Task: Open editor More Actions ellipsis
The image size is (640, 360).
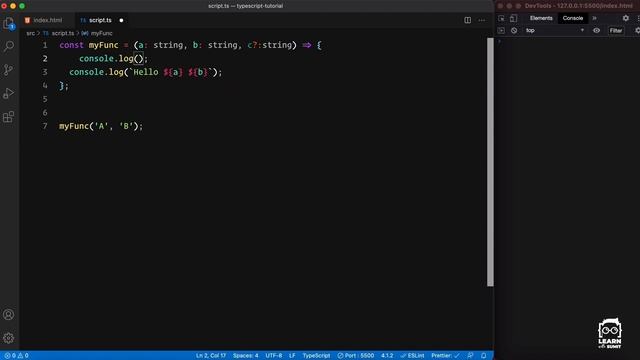Action: tap(482, 20)
